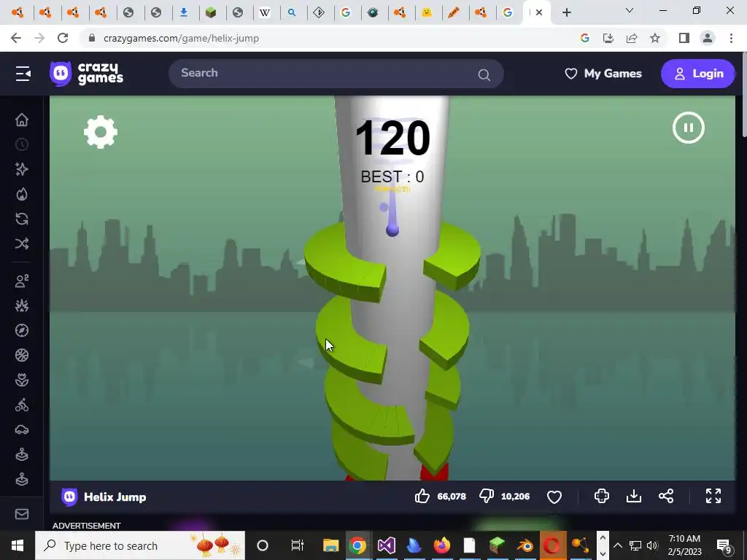This screenshot has width=747, height=560.
Task: Dislike Helix Jump with thumbs down
Action: pyautogui.click(x=487, y=496)
